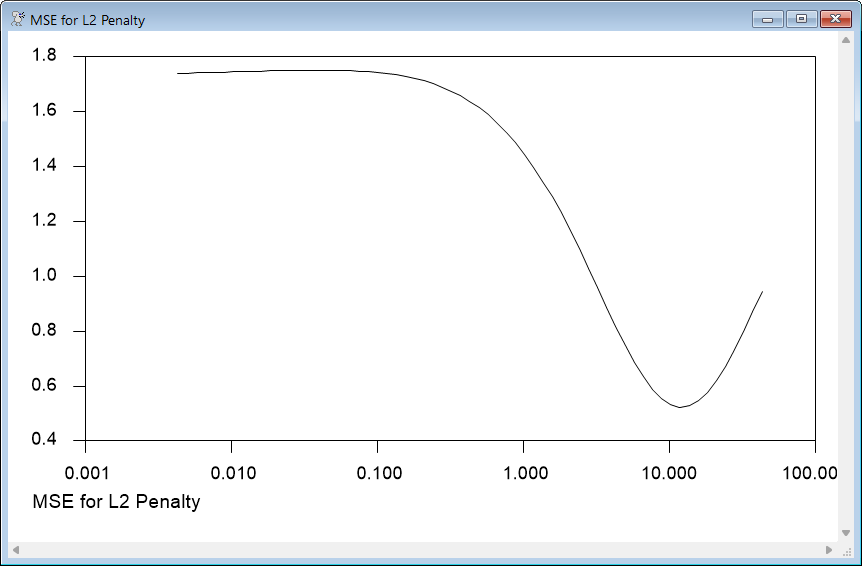Click the title bar text MSE for L2 Penalty

tap(88, 20)
